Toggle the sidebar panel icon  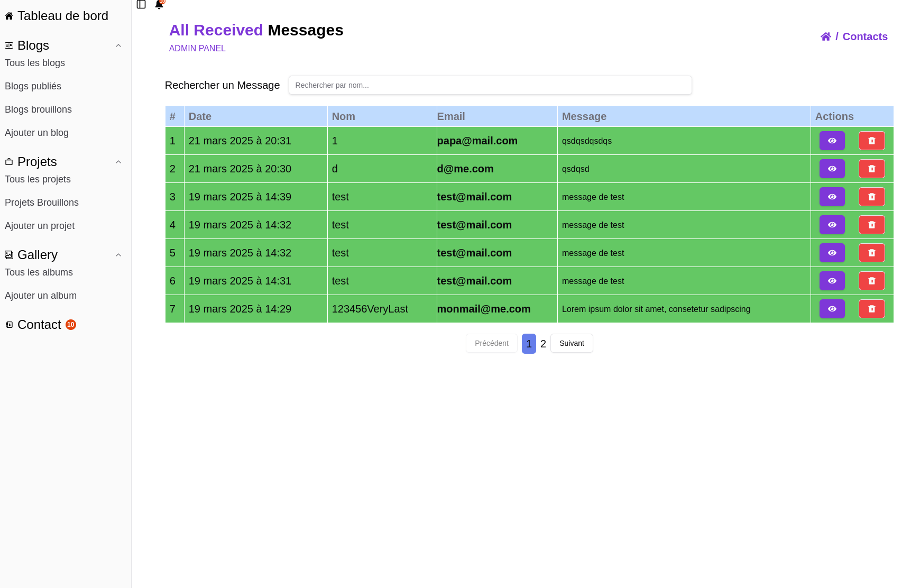click(141, 5)
